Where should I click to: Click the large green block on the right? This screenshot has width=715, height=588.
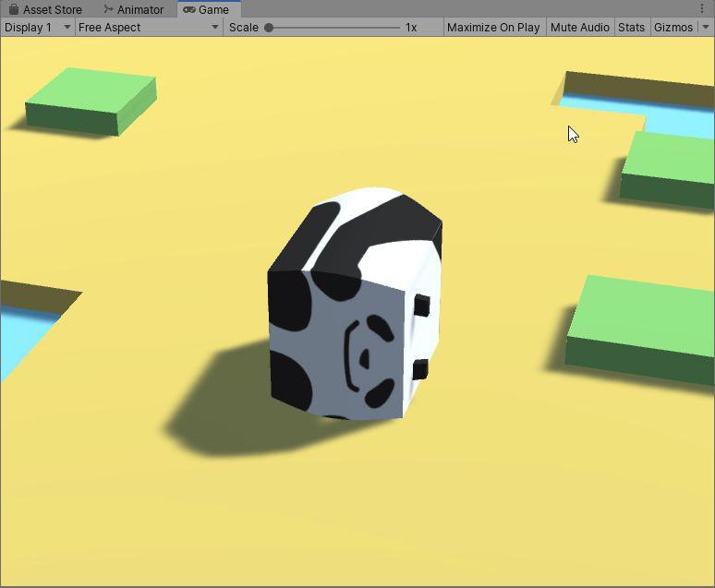pos(640,330)
